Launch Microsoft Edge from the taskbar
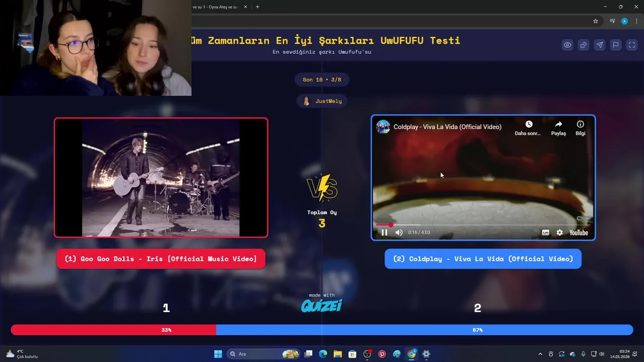644x362 pixels. [323, 354]
